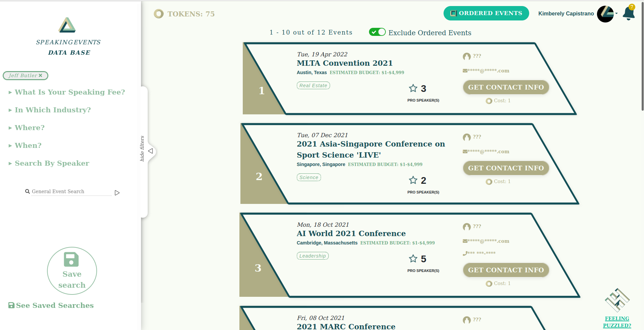Get contact info for MLTA Convention 2021
This screenshot has width=644, height=330.
(x=506, y=87)
